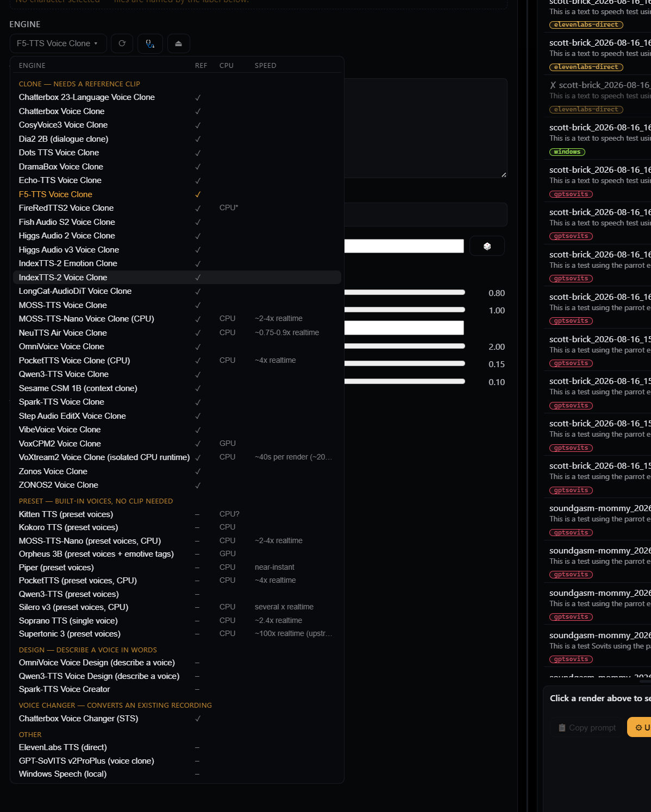This screenshot has height=812, width=651.
Task: Pick Kokoro TTS (preset voices)
Action: coord(177,527)
